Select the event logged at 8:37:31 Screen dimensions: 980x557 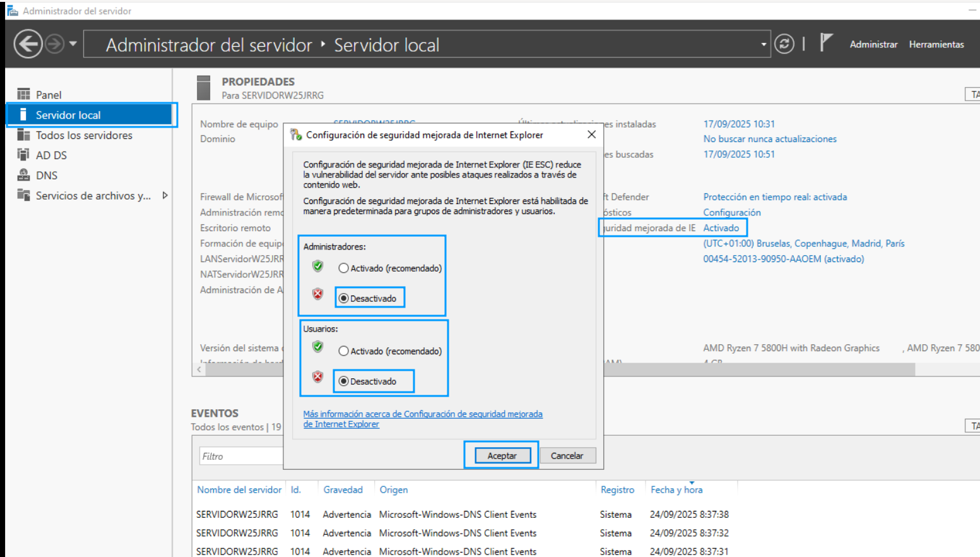pos(463,551)
